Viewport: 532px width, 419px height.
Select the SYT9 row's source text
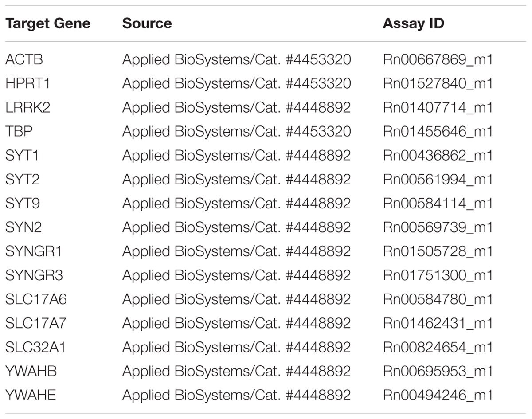(237, 203)
